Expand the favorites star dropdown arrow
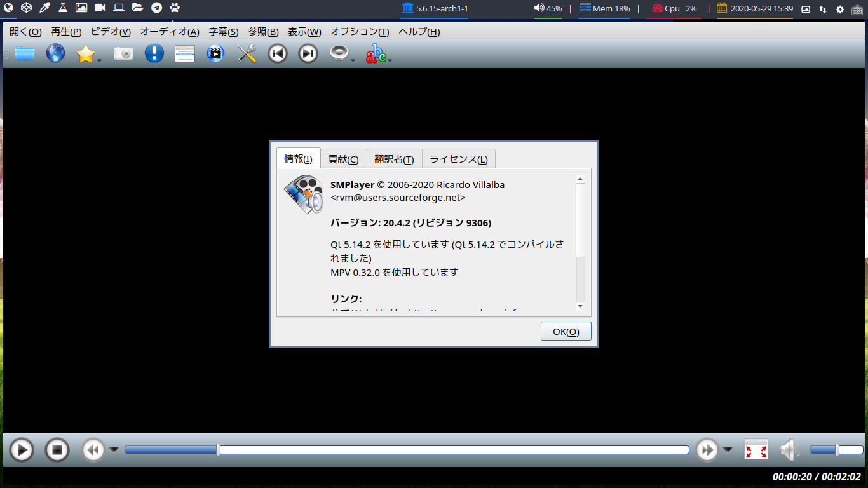 100,60
